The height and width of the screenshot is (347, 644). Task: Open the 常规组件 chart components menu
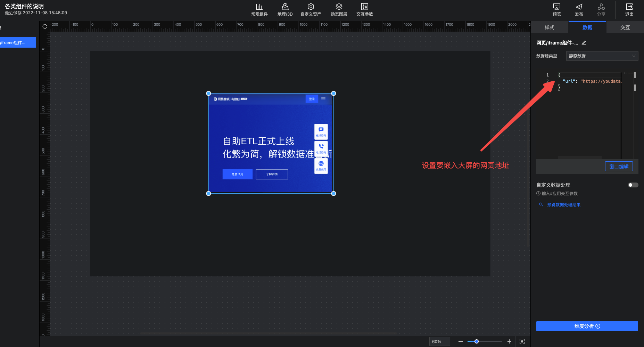click(x=259, y=10)
